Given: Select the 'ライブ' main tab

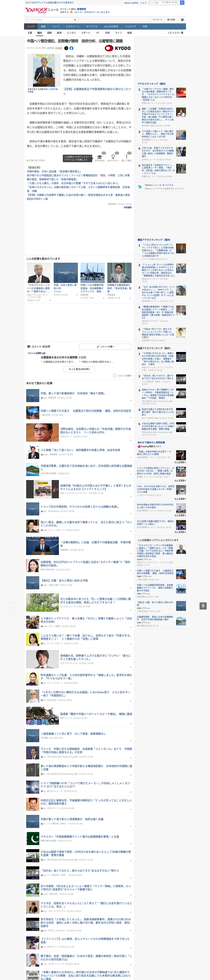Looking at the screenshot, I should [x=56, y=27].
